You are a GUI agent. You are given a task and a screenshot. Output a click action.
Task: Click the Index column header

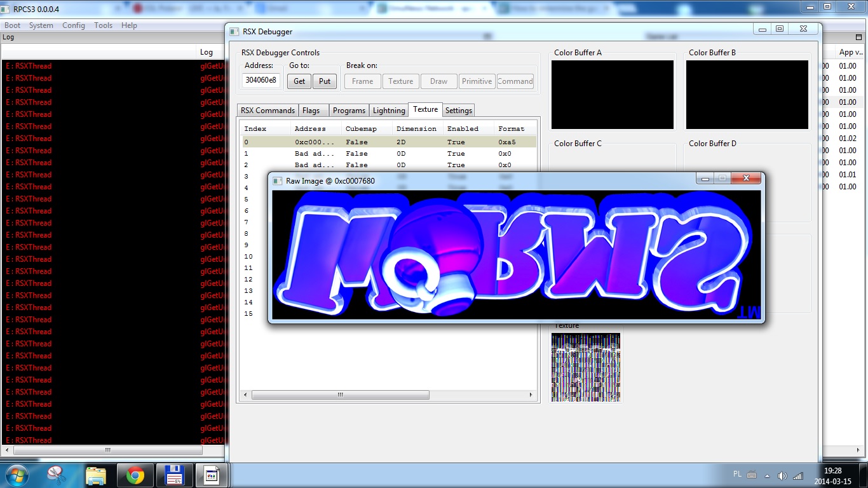266,128
